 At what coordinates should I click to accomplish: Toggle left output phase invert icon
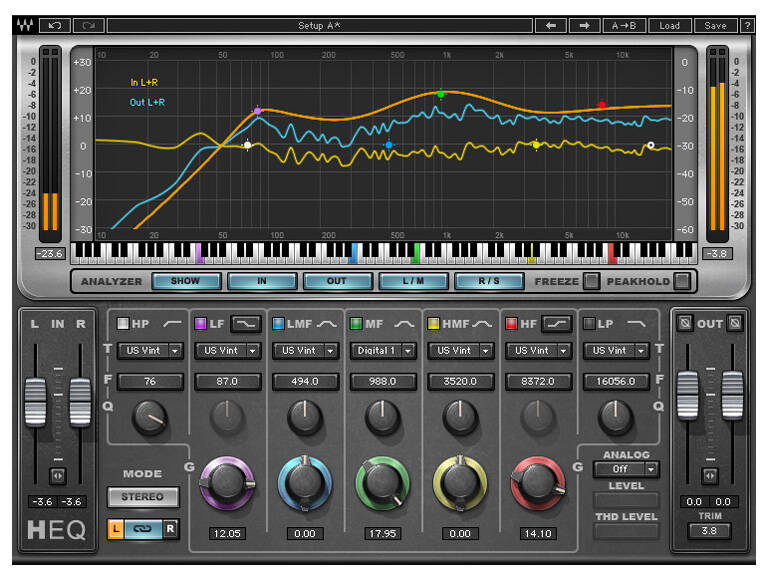(x=685, y=323)
